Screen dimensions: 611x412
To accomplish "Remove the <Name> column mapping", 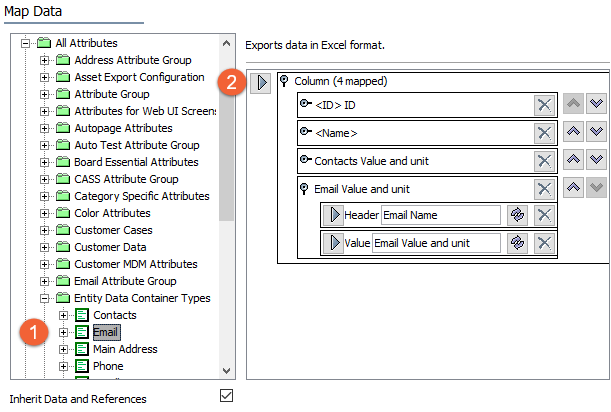I will [544, 133].
